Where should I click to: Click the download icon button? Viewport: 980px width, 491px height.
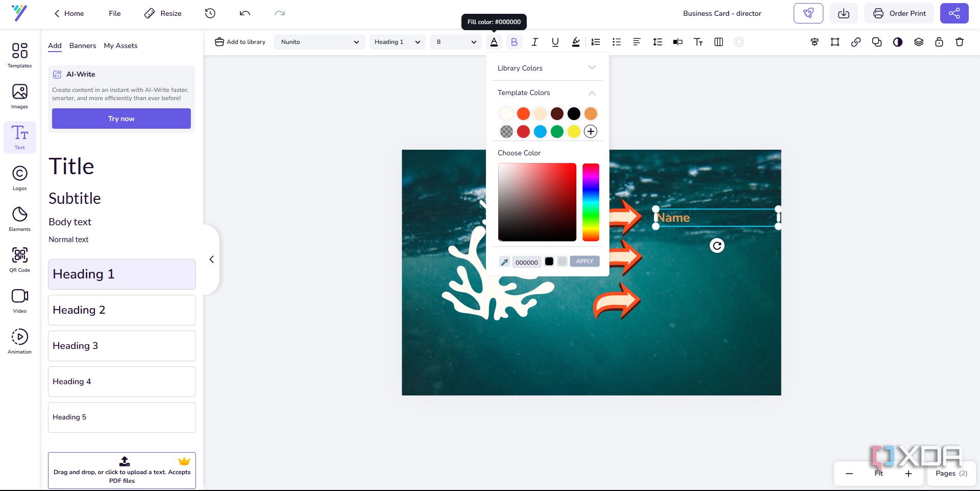coord(844,13)
